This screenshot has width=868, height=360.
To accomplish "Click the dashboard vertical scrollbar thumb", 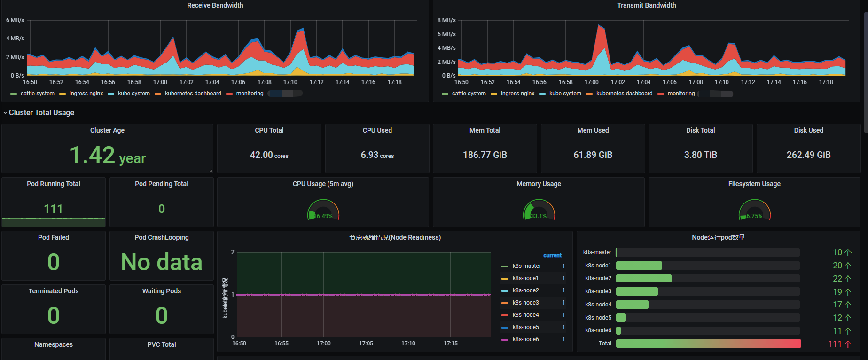I will 866,71.
